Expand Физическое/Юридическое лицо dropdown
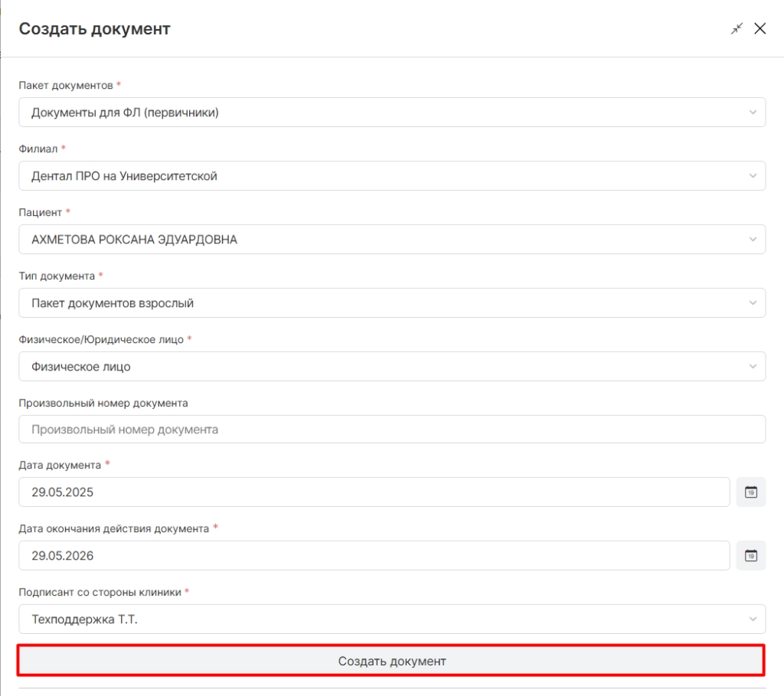Image resolution: width=784 pixels, height=696 pixels. click(x=392, y=366)
